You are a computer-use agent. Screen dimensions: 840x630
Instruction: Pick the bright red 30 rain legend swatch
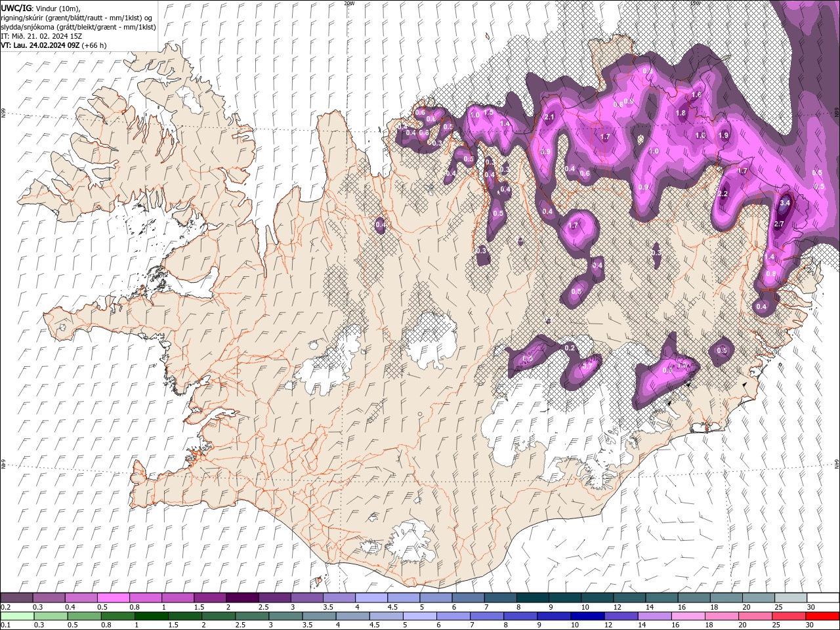(823, 616)
